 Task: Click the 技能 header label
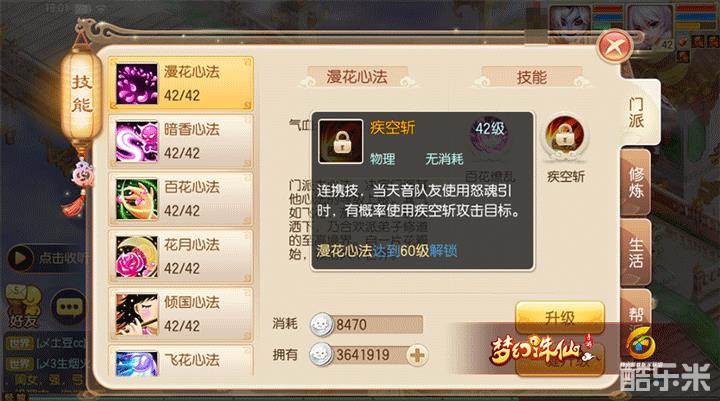point(532,77)
